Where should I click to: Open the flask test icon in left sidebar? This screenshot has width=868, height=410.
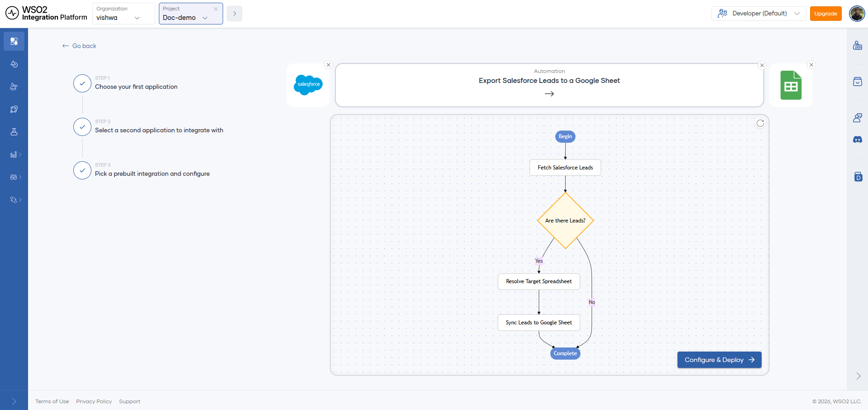pos(14,132)
